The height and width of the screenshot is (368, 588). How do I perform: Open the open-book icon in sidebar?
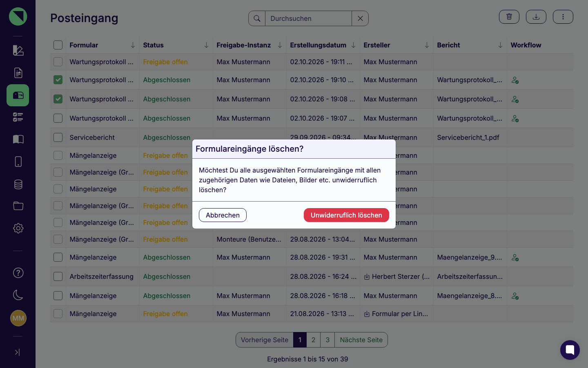pos(18,139)
